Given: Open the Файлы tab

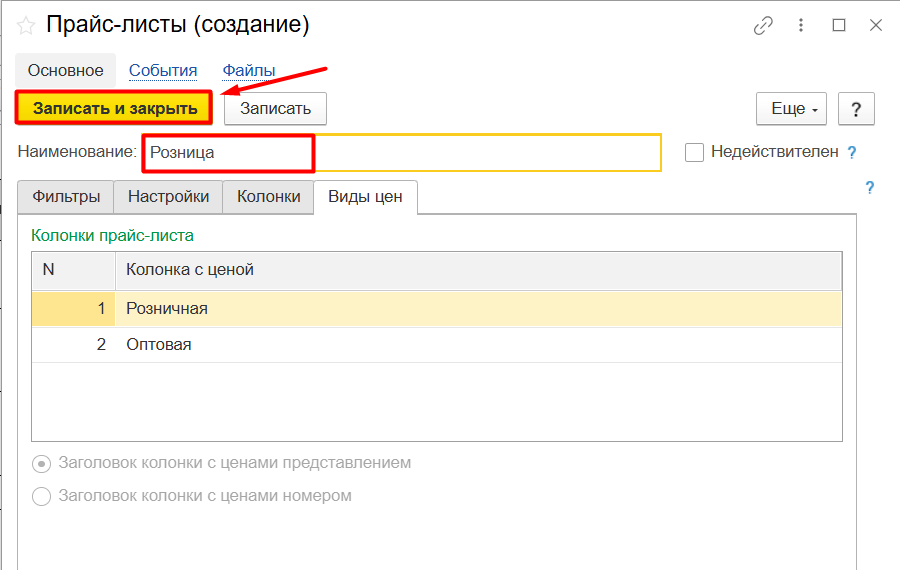Looking at the screenshot, I should coord(249,71).
